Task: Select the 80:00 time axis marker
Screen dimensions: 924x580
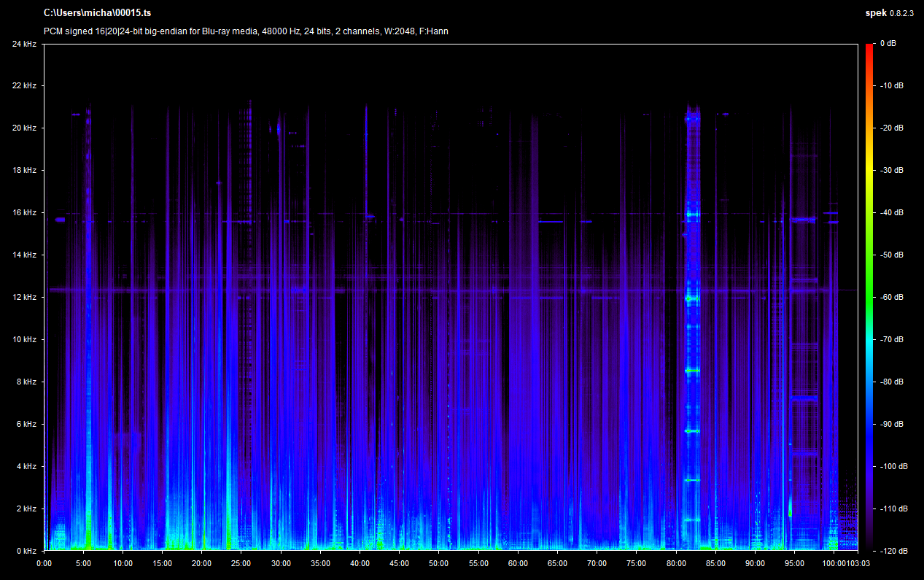Action: click(676, 563)
